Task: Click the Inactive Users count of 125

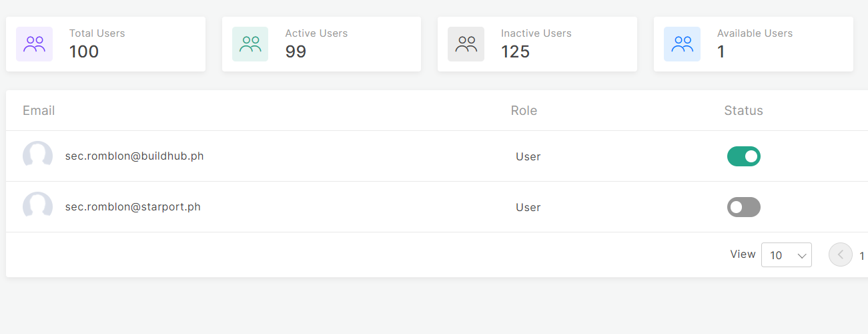Action: (515, 51)
